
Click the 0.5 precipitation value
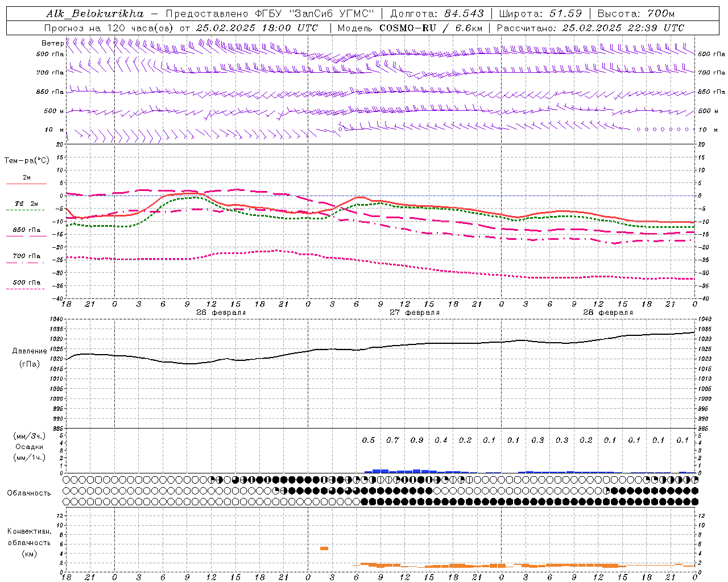tap(369, 440)
